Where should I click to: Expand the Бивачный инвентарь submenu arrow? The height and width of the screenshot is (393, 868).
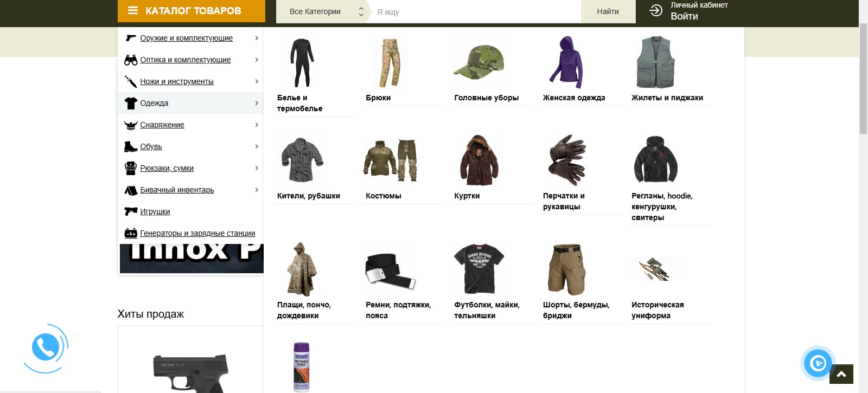(257, 190)
